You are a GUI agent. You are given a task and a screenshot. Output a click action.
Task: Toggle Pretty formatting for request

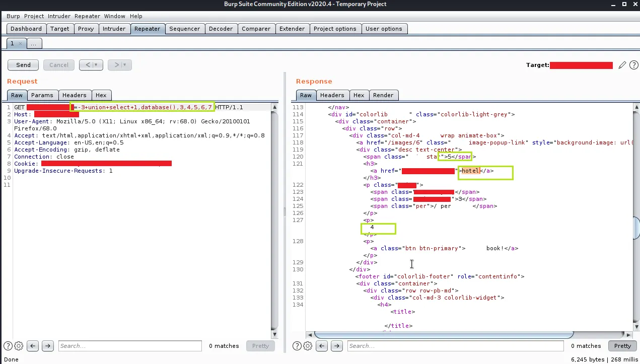[260, 346]
